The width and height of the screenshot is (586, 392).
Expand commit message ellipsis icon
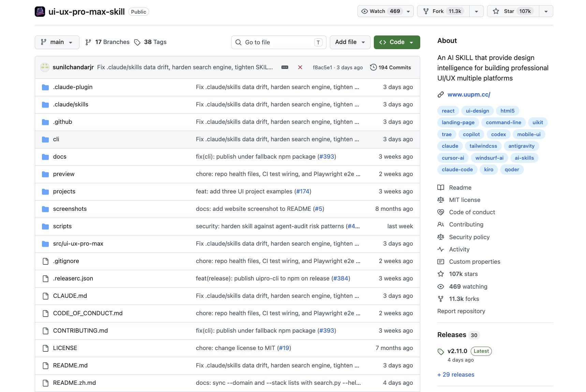click(x=285, y=67)
